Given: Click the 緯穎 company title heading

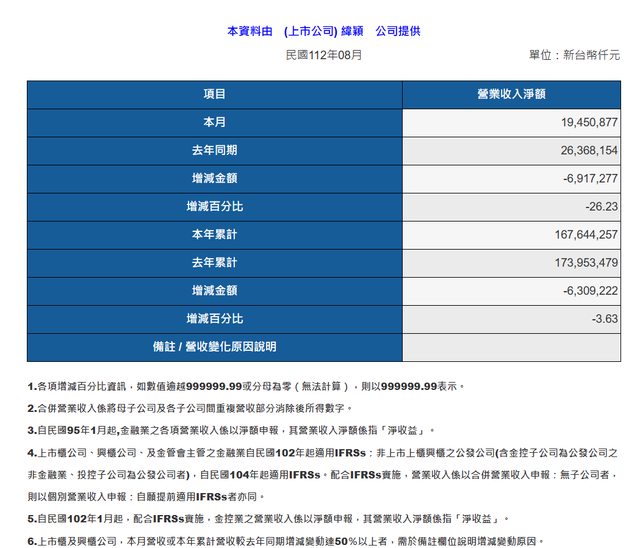Looking at the screenshot, I should pyautogui.click(x=323, y=31).
